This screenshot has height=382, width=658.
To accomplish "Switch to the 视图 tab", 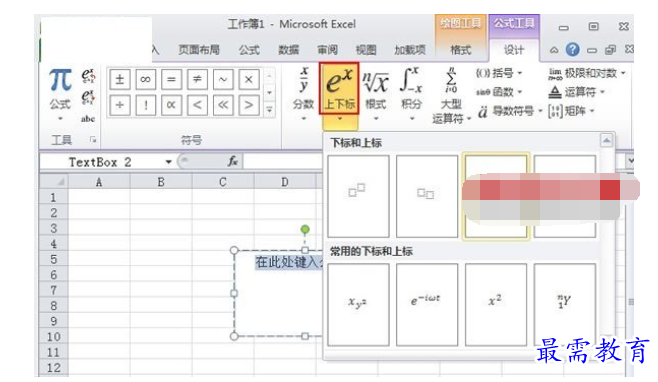I will [x=366, y=50].
